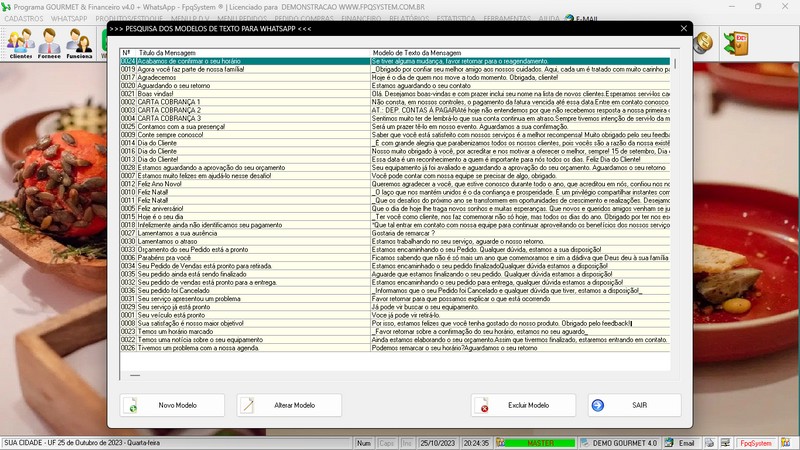Viewport: 800px width, 450px height.
Task: Open the ESTATISTICA menu
Action: pyautogui.click(x=456, y=18)
